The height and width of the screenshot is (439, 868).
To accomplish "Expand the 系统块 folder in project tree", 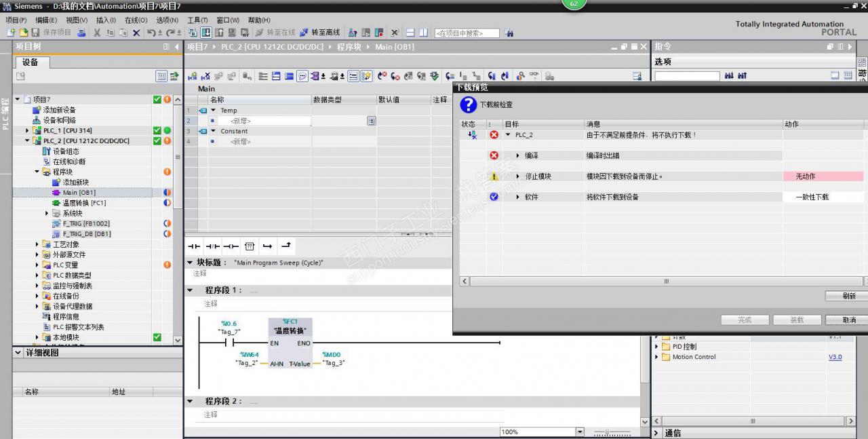I will pos(47,213).
